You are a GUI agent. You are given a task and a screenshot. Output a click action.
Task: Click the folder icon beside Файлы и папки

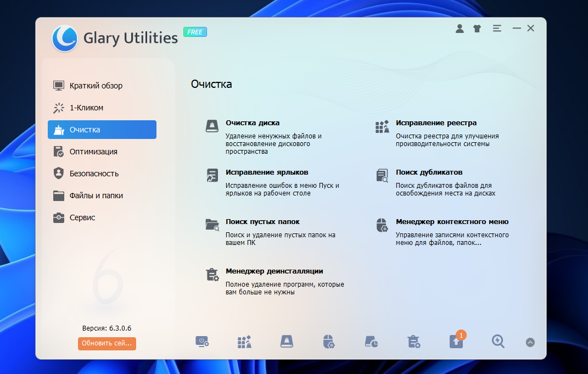tap(59, 196)
